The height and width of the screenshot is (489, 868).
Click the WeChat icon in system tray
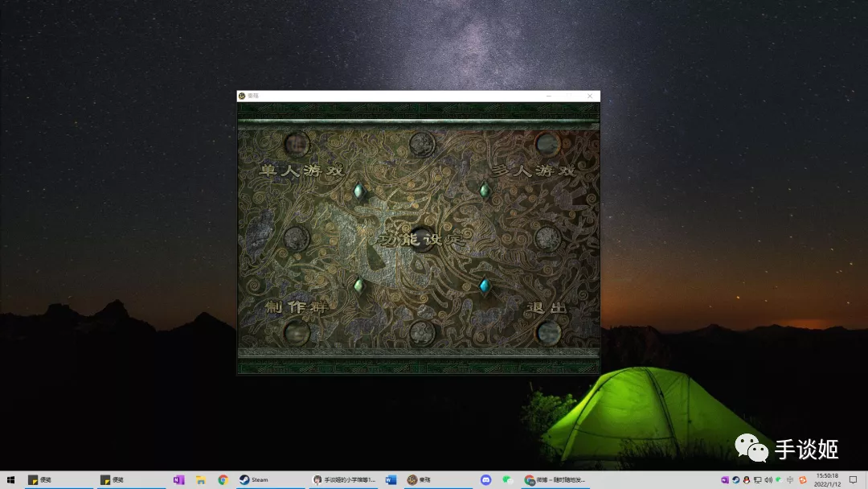click(779, 480)
